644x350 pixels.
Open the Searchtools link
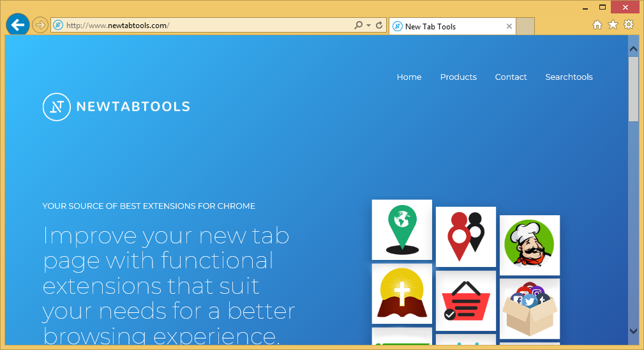(569, 77)
